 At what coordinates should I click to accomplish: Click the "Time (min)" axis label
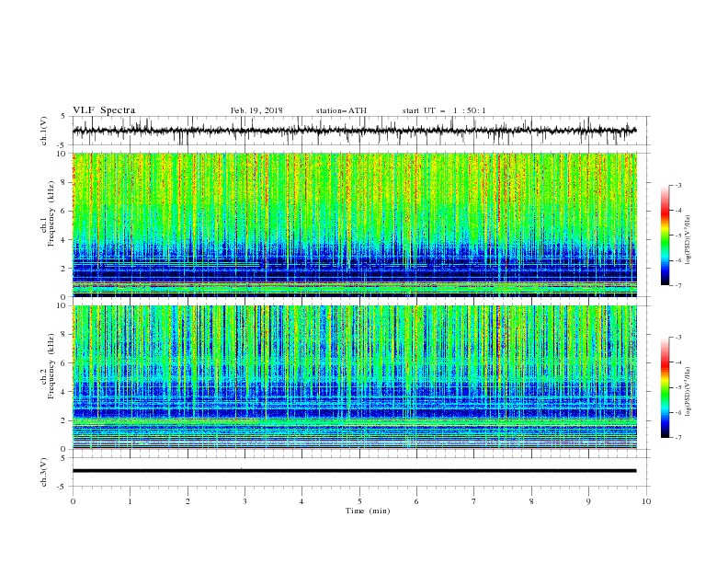(x=368, y=511)
